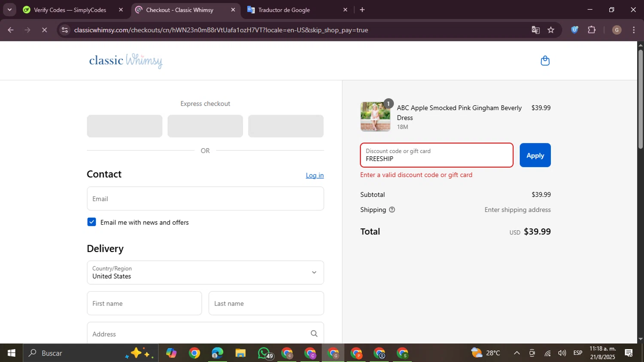Click the Classic Whimsy logo

[x=126, y=61]
